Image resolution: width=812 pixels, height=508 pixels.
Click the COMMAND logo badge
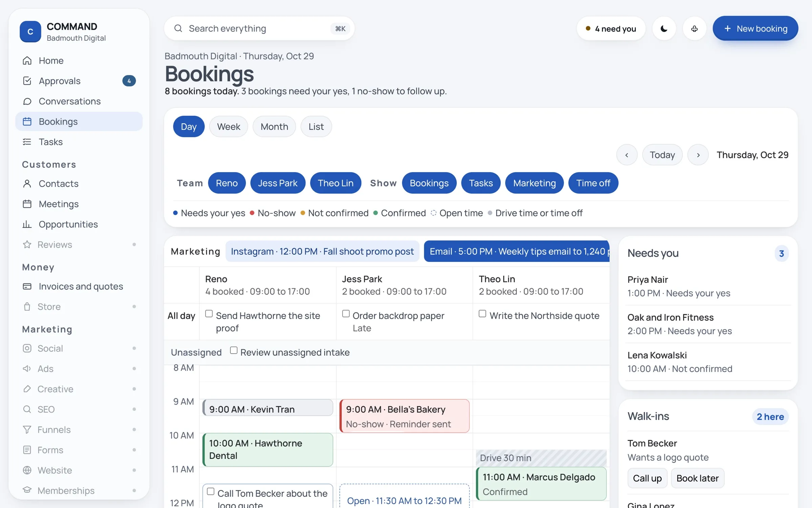click(x=30, y=31)
